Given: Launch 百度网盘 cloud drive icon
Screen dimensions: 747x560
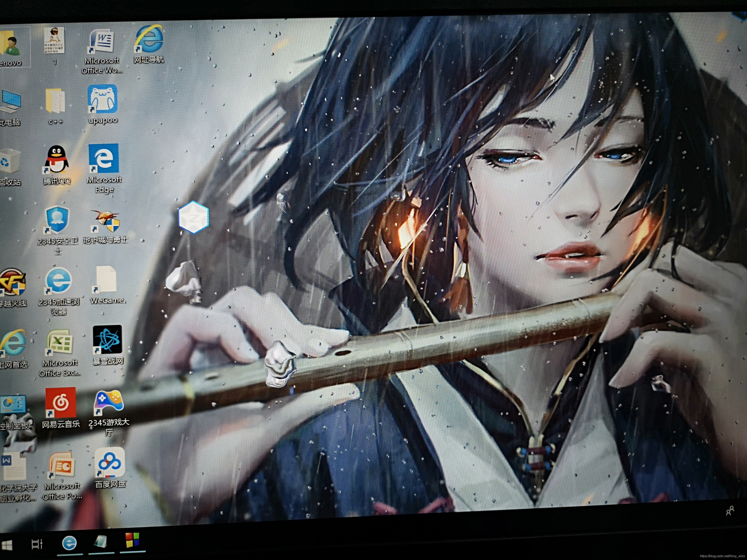Looking at the screenshot, I should [x=110, y=463].
